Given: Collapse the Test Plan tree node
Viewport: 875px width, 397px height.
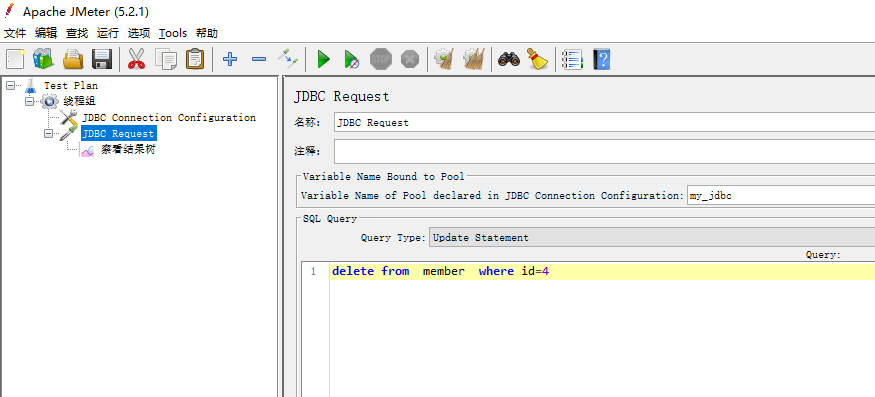Looking at the screenshot, I should coord(11,85).
